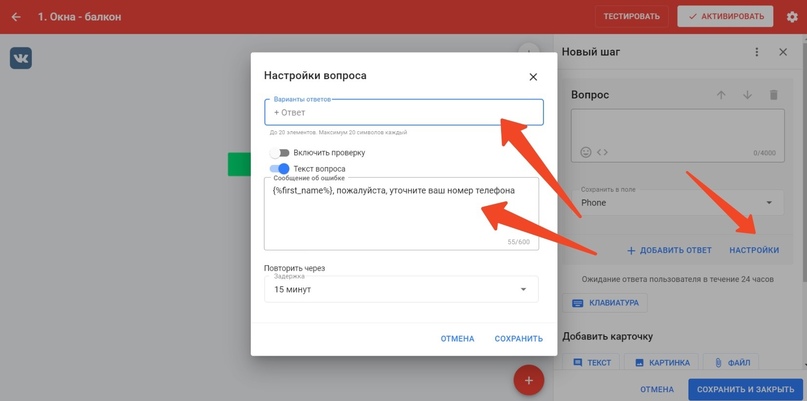The height and width of the screenshot is (401, 807).
Task: Expand the "15 минут" delay dropdown
Action: [x=401, y=289]
